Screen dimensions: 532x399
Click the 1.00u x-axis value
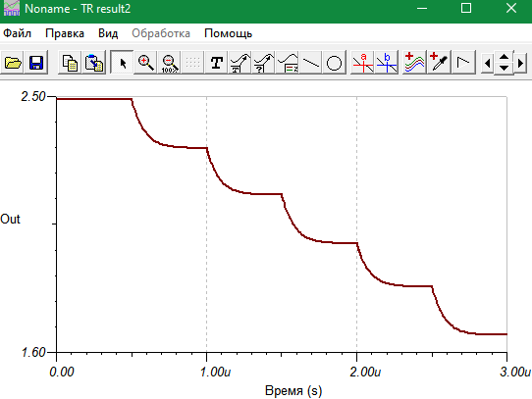(215, 372)
